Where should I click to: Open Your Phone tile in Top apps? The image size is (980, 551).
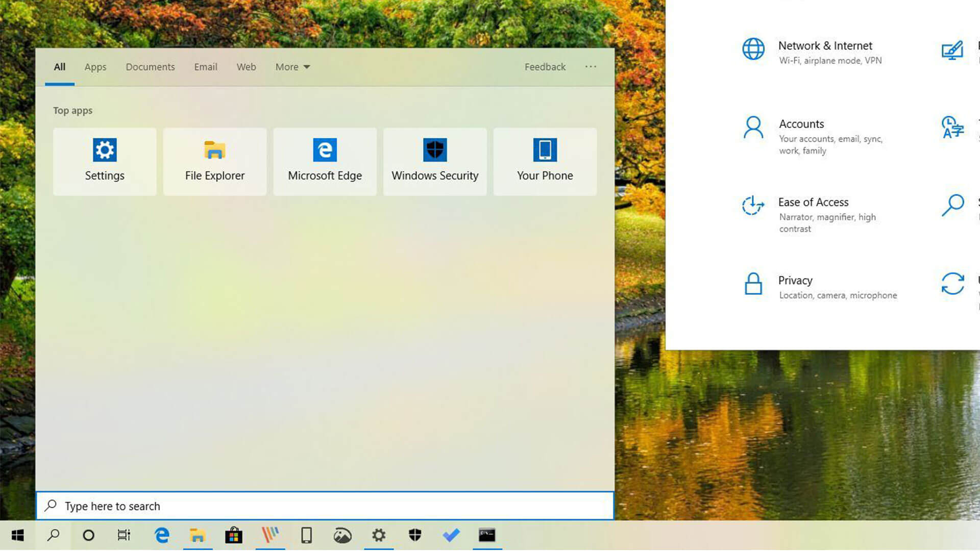pyautogui.click(x=545, y=161)
